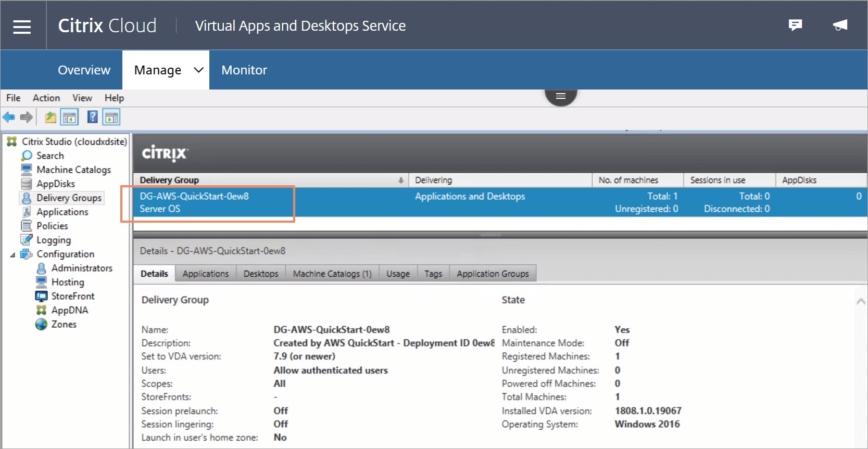Click the Show/Hide Action Pane icon
868x449 pixels.
pyautogui.click(x=111, y=117)
